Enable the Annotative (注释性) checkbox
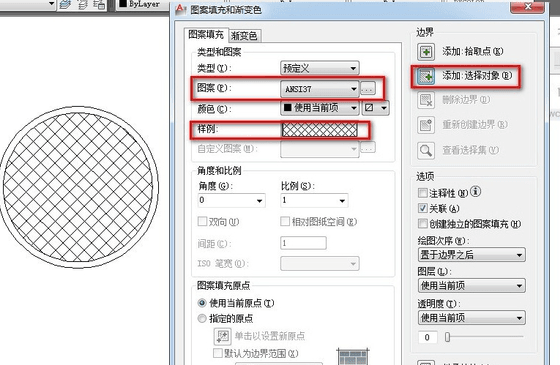The width and height of the screenshot is (560, 365). (422, 193)
